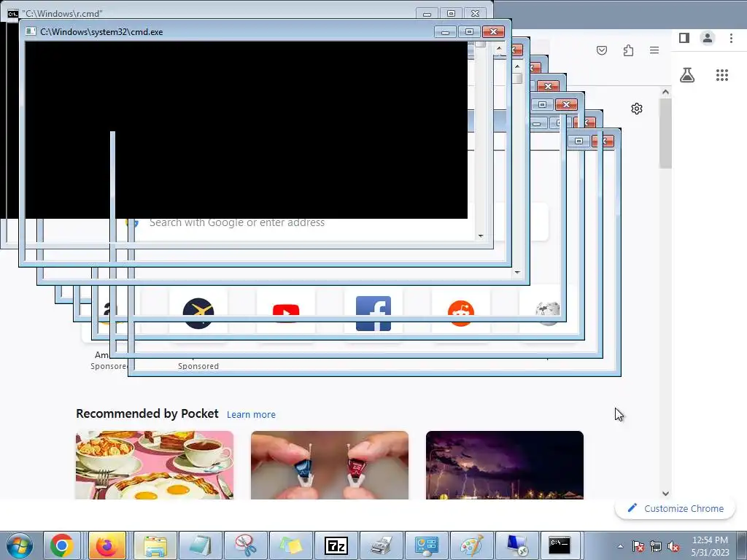The image size is (747, 560).
Task: Open the Remote Desktop taskbar icon
Action: point(517,545)
